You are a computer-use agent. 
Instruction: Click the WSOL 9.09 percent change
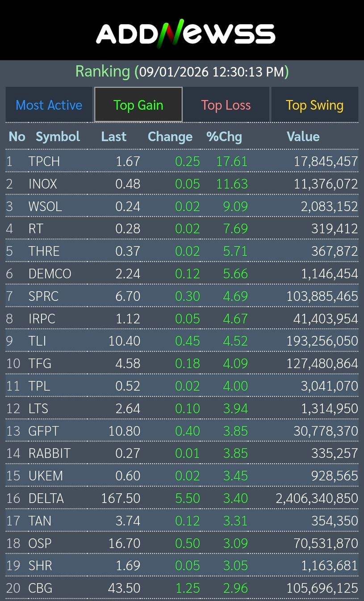(x=235, y=206)
